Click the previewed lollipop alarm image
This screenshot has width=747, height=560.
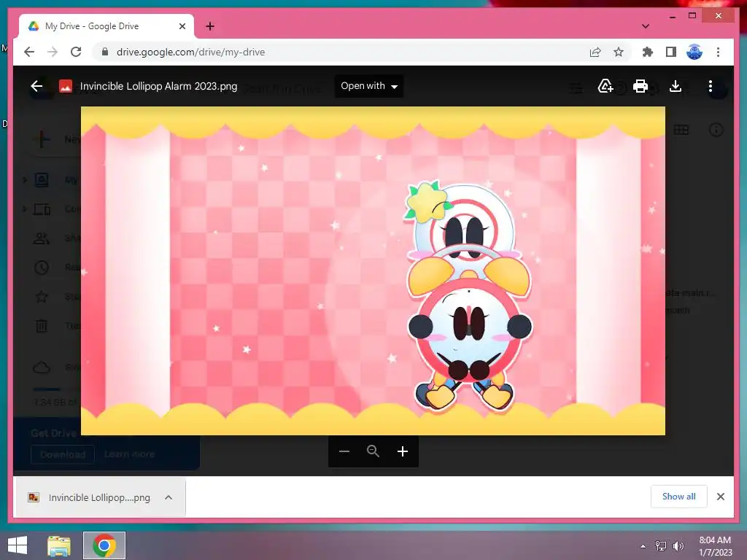coord(373,271)
